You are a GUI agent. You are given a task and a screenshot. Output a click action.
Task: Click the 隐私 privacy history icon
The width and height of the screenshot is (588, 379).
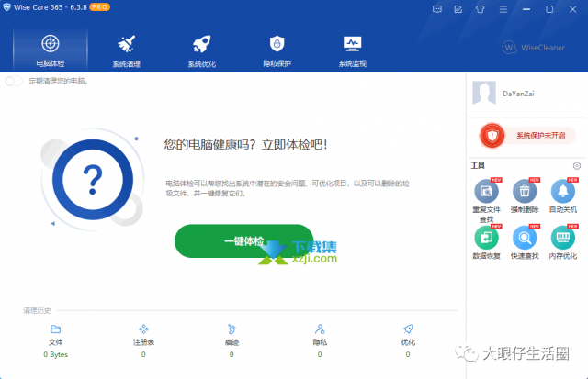click(x=320, y=329)
